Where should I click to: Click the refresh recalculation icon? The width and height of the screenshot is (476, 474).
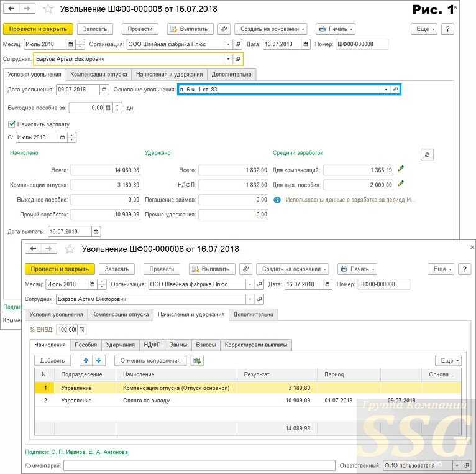coord(427,155)
